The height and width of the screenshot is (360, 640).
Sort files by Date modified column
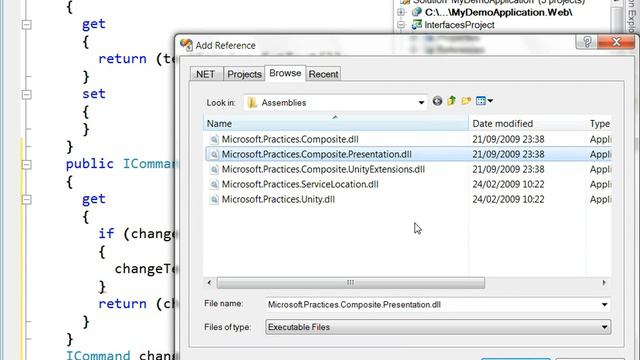pyautogui.click(x=527, y=123)
